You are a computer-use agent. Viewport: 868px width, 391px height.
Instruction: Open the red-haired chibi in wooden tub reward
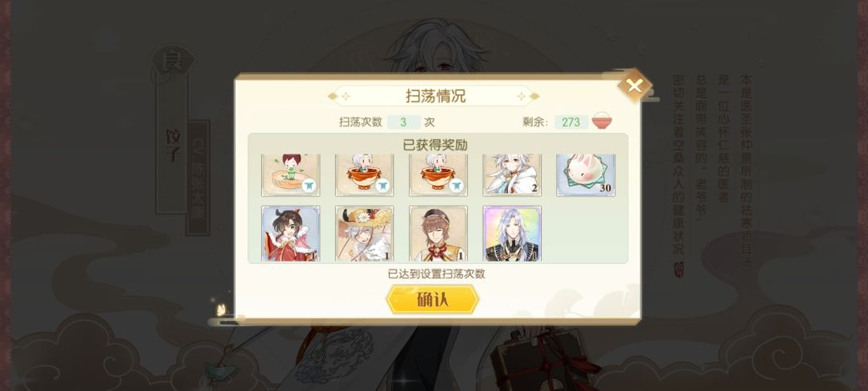pos(291,175)
